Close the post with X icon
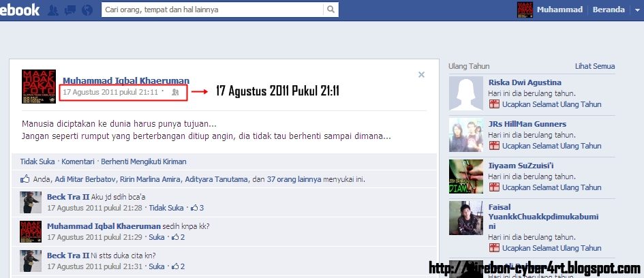The image size is (644, 278). [421, 75]
